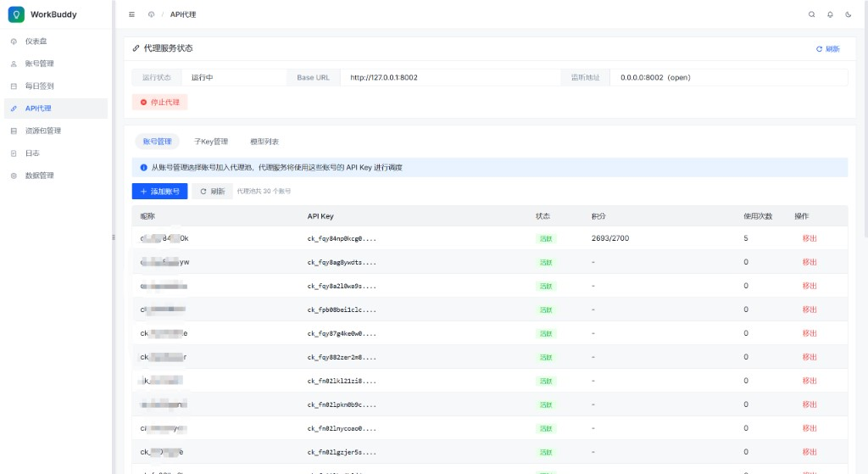Go to 每日签到 page

[55, 86]
